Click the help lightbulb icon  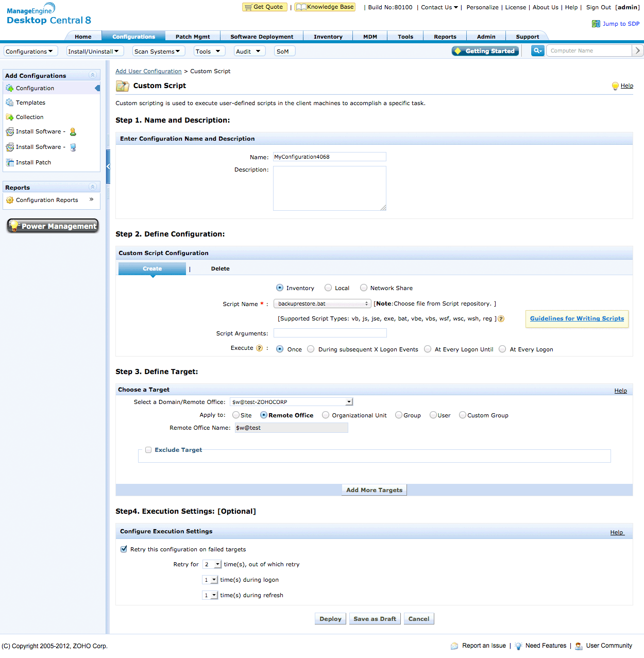pyautogui.click(x=615, y=86)
